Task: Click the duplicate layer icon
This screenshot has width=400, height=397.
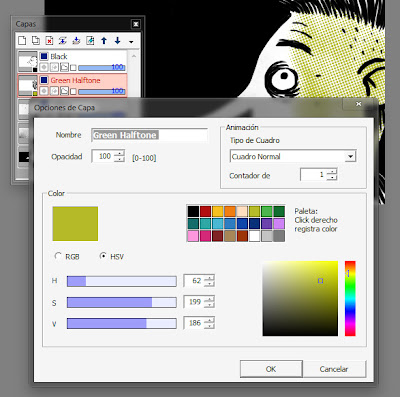Action: point(35,41)
